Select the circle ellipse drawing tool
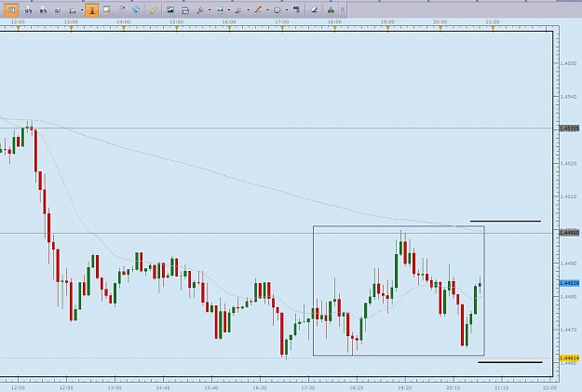Image resolution: width=582 pixels, height=392 pixels. tap(277, 10)
